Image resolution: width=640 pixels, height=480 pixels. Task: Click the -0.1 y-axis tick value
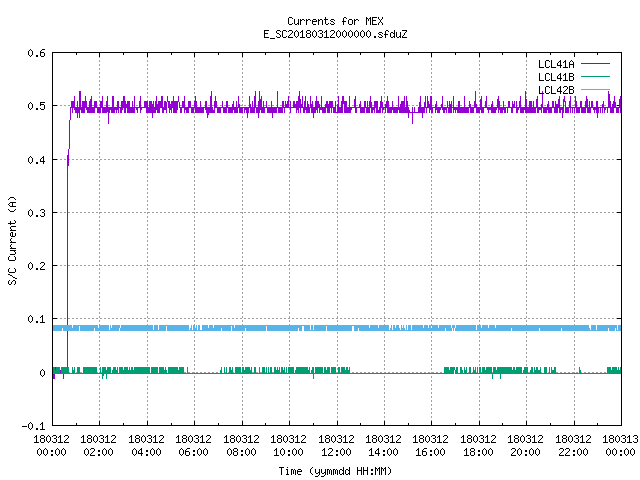click(33, 426)
